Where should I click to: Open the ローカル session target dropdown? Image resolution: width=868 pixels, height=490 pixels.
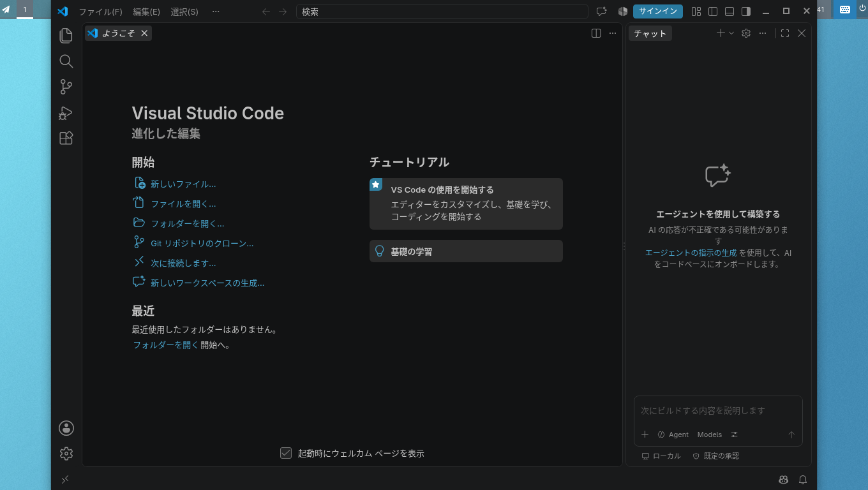click(661, 456)
